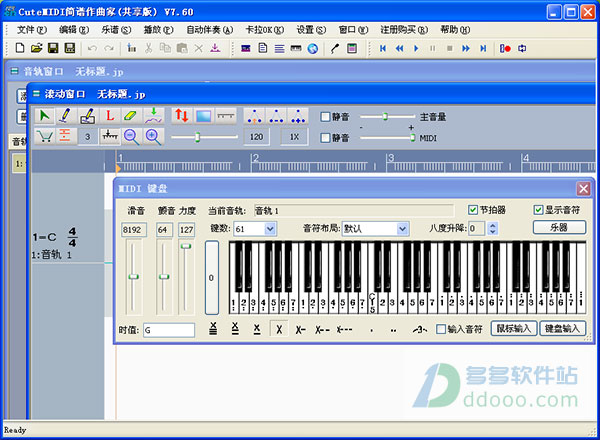Uncheck show notes (显示音符) checkbox
This screenshot has width=600, height=440.
point(538,210)
